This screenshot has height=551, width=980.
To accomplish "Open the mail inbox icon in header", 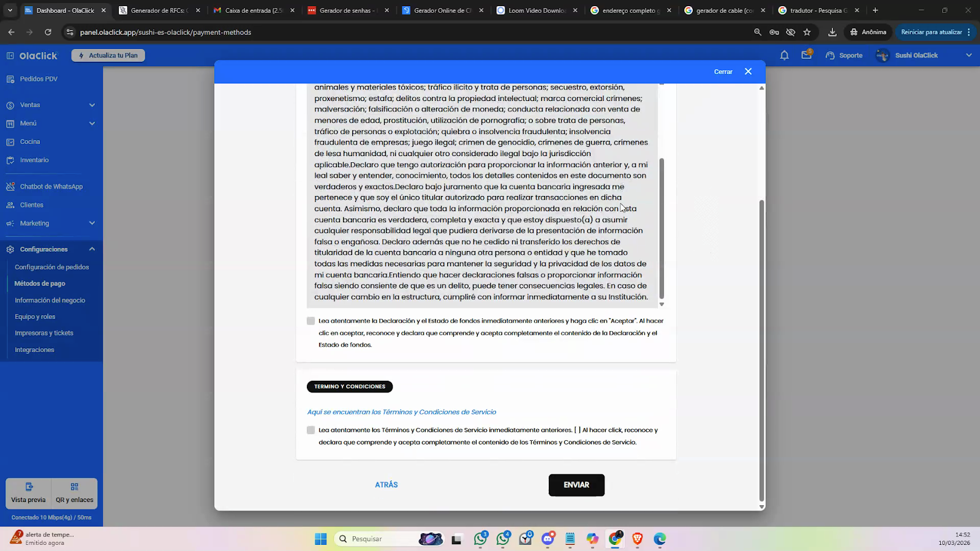I will [807, 55].
